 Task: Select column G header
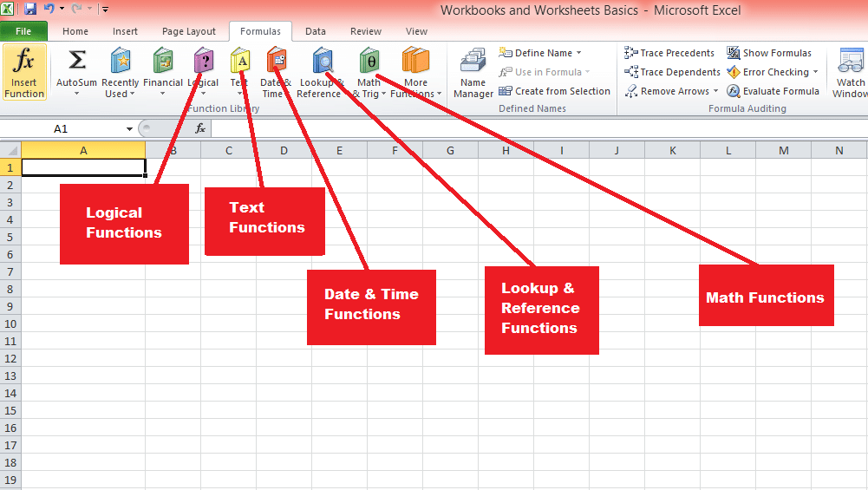[x=450, y=150]
